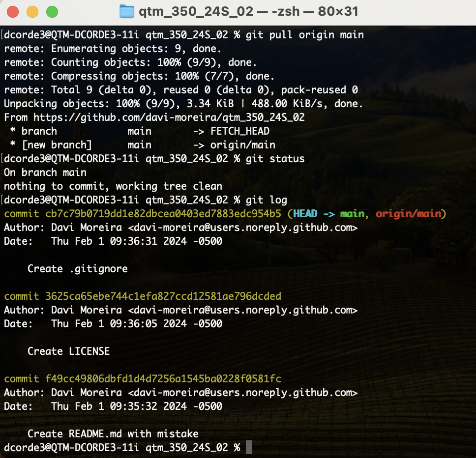
Task: Click the commit hash starting with 3625ca6
Action: coord(163,296)
